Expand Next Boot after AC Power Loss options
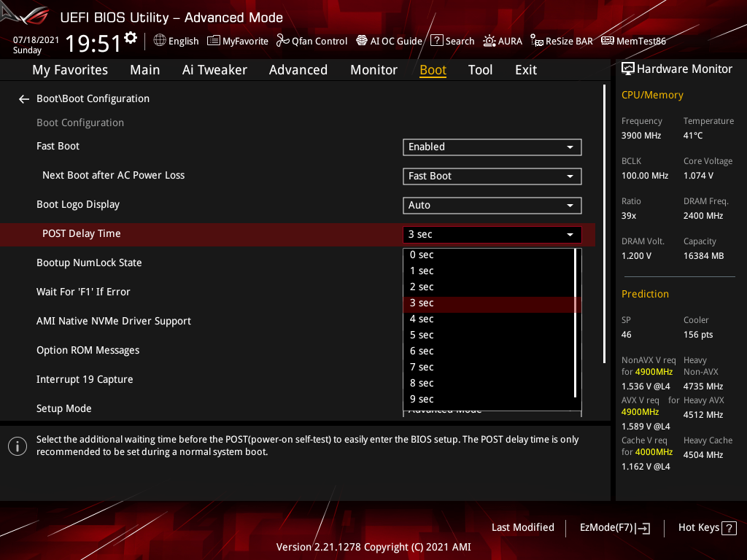Image resolution: width=747 pixels, height=560 pixels. point(492,176)
